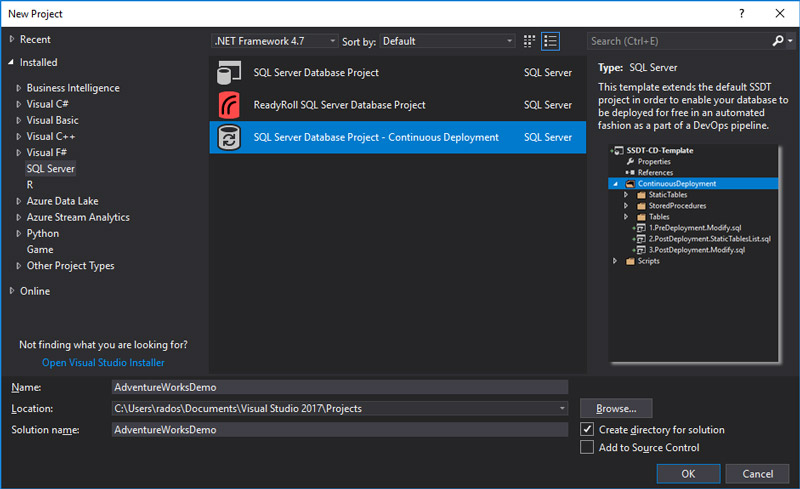The image size is (800, 489).
Task: Expand the Visual C# node
Action: coord(19,104)
